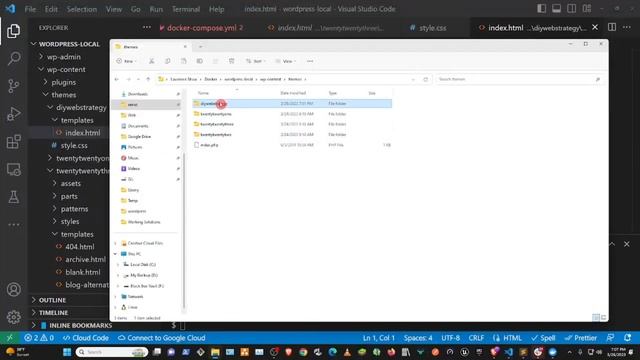This screenshot has width=640, height=360.
Task: Open New dropdown in File Explorer
Action: coord(126,61)
